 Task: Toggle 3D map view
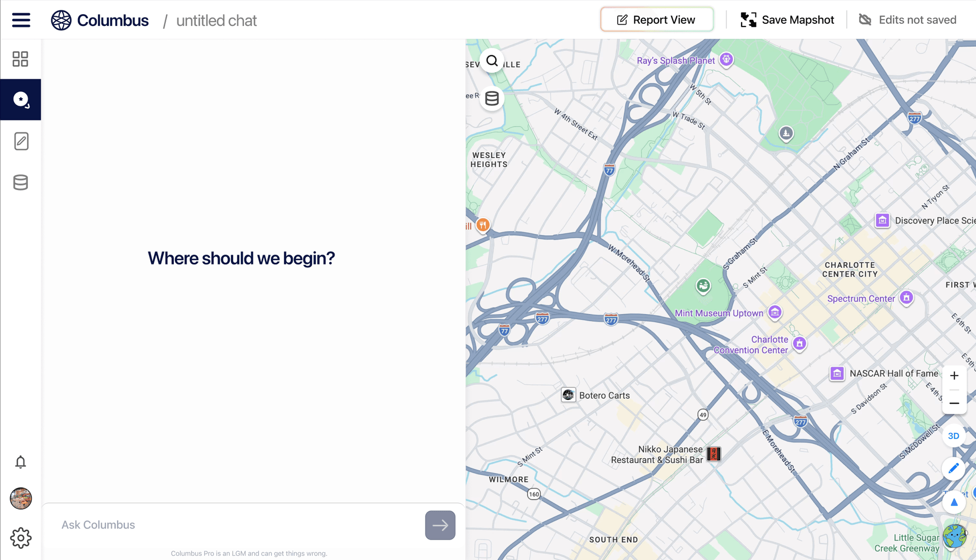point(954,436)
